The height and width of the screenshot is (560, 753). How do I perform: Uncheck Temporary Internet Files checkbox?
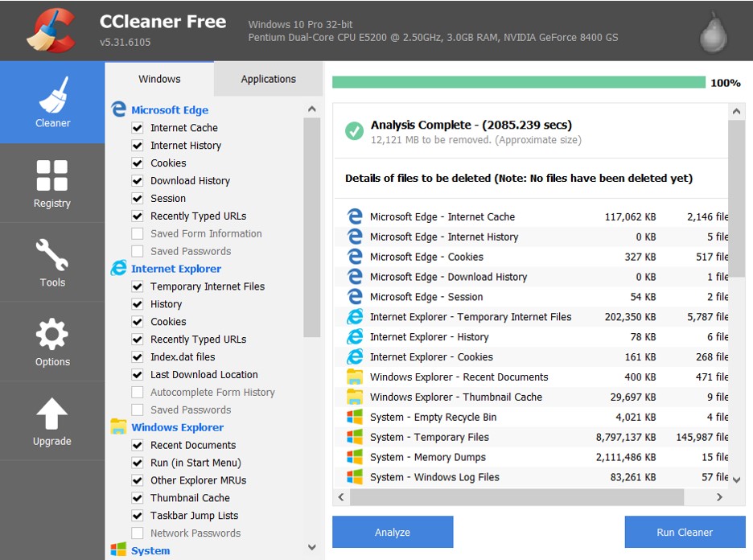138,286
